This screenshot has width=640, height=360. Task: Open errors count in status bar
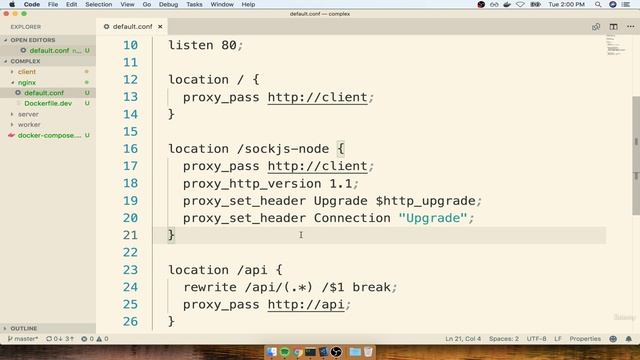click(x=87, y=339)
